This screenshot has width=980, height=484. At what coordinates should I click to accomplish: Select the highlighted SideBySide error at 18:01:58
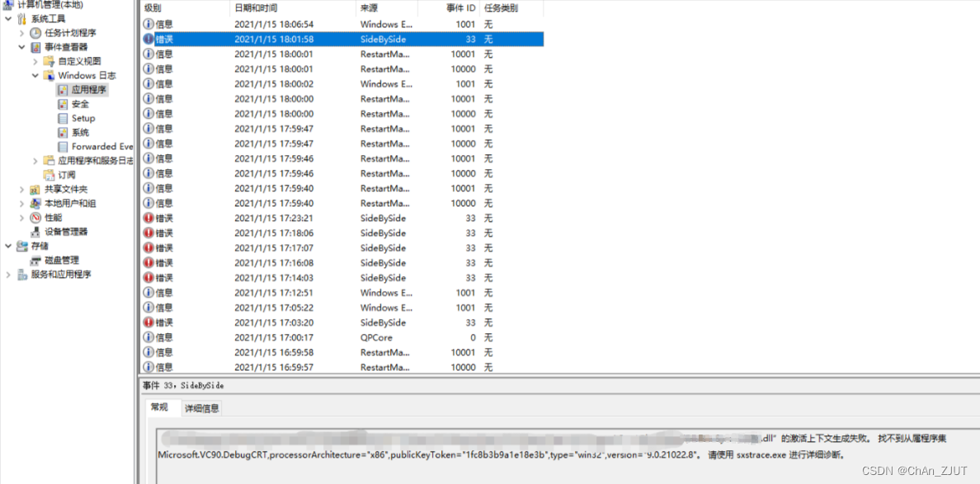pyautogui.click(x=342, y=39)
